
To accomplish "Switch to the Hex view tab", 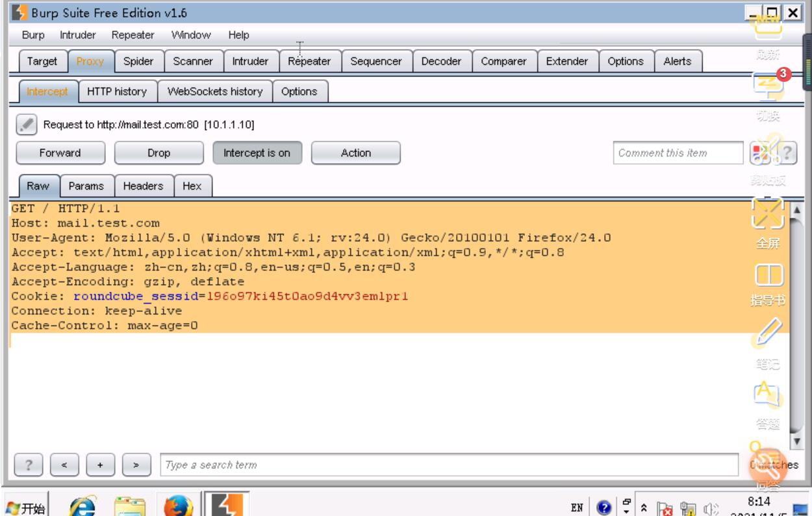I will (192, 186).
